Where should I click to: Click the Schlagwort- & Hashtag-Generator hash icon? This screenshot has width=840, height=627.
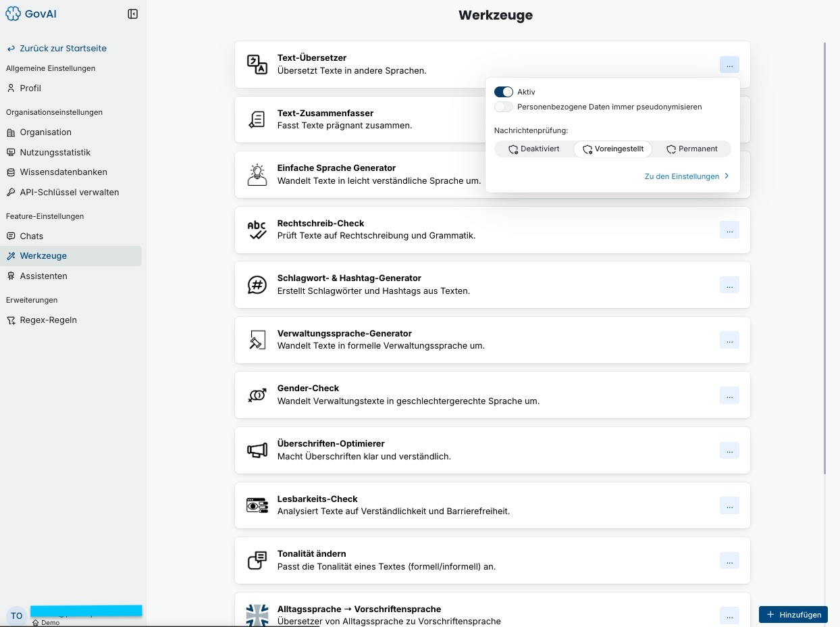click(x=257, y=285)
